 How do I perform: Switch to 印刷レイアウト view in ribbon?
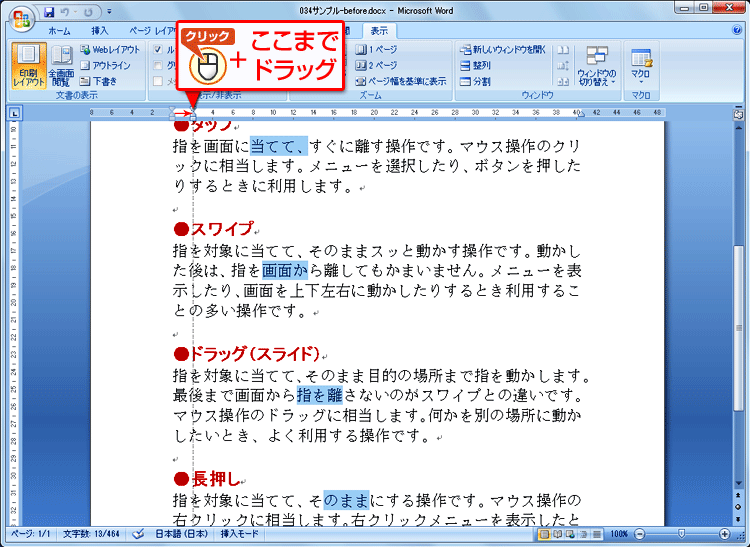tap(29, 66)
